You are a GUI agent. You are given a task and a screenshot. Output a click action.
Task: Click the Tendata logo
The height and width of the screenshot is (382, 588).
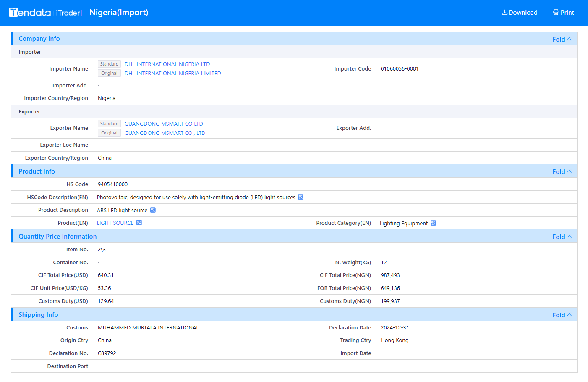click(x=30, y=13)
